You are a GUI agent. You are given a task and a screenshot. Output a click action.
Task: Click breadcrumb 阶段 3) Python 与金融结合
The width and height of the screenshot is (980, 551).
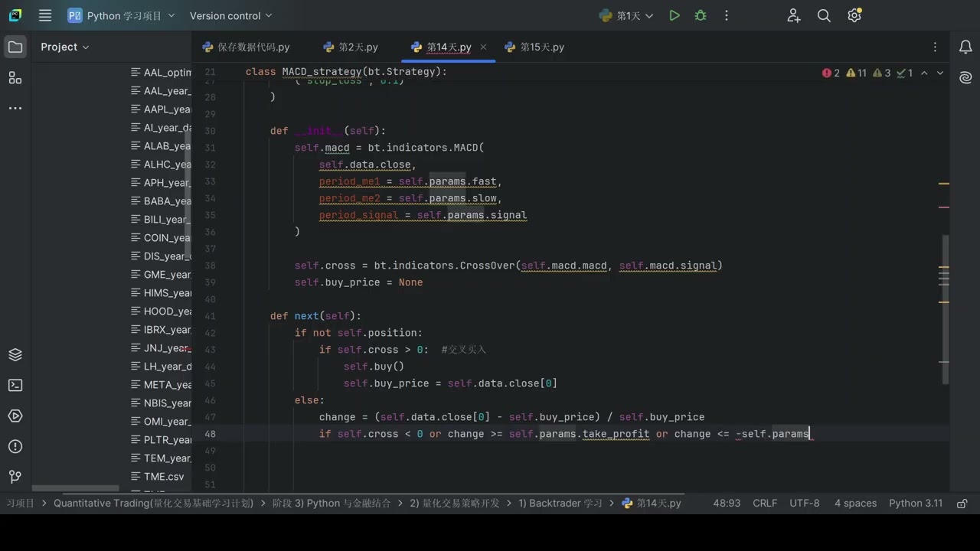point(331,503)
